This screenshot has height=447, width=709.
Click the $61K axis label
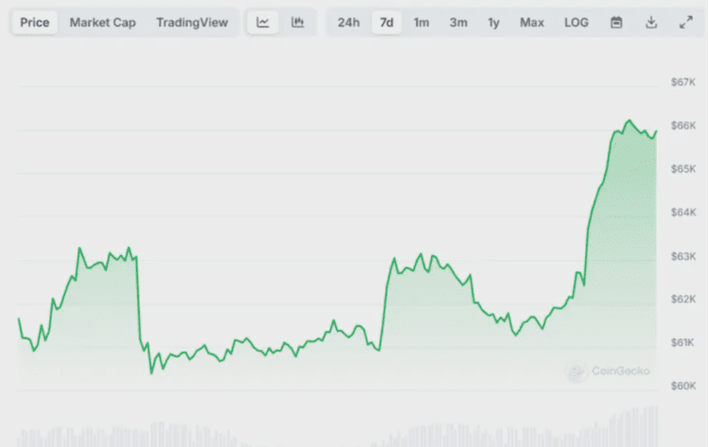point(683,342)
